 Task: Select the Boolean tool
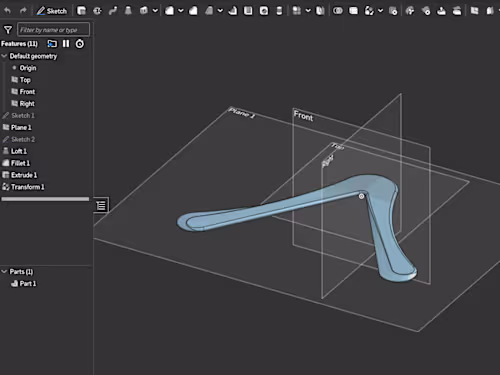pos(338,11)
